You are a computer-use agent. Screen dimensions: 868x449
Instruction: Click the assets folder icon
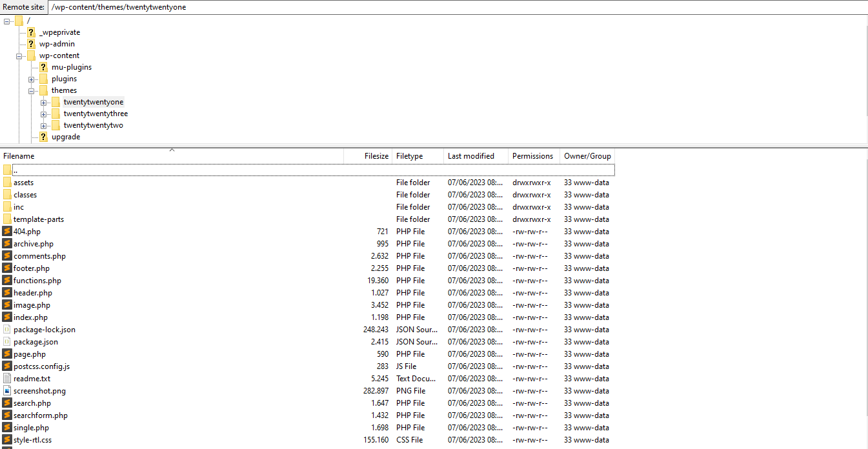pyautogui.click(x=7, y=183)
